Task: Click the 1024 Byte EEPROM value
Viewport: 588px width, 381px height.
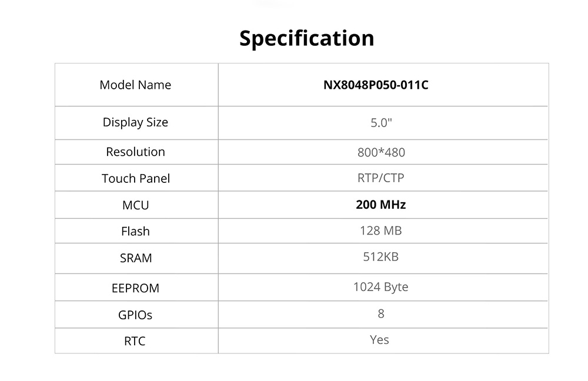Action: pyautogui.click(x=381, y=287)
